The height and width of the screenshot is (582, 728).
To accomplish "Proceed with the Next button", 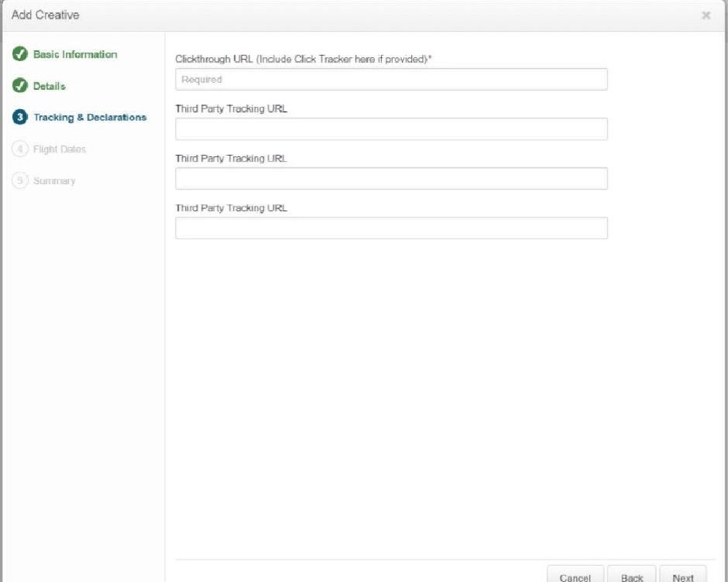I will pyautogui.click(x=683, y=576).
